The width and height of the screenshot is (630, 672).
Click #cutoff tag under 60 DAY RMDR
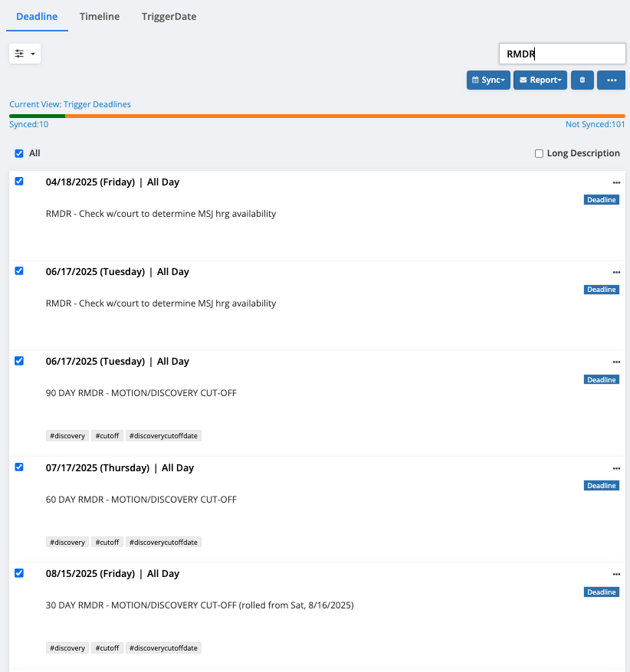(107, 543)
